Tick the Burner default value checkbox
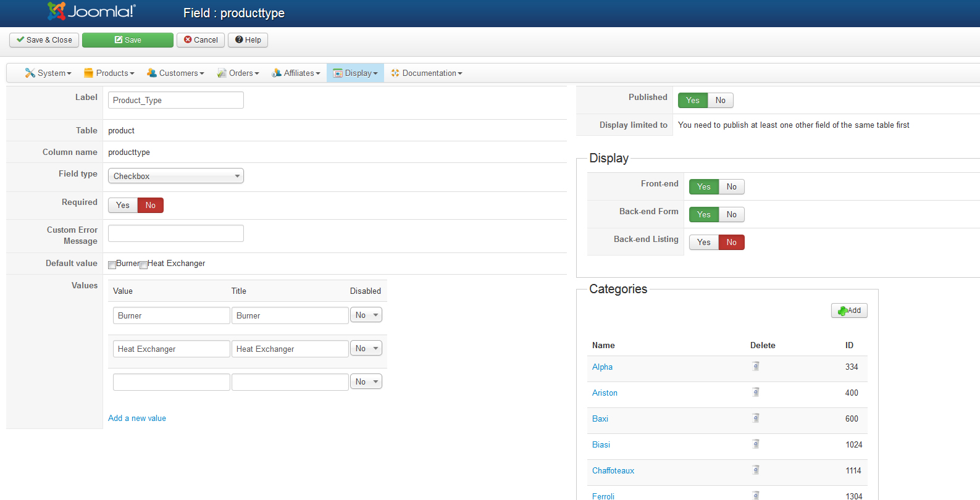Image resolution: width=980 pixels, height=500 pixels. pos(112,265)
